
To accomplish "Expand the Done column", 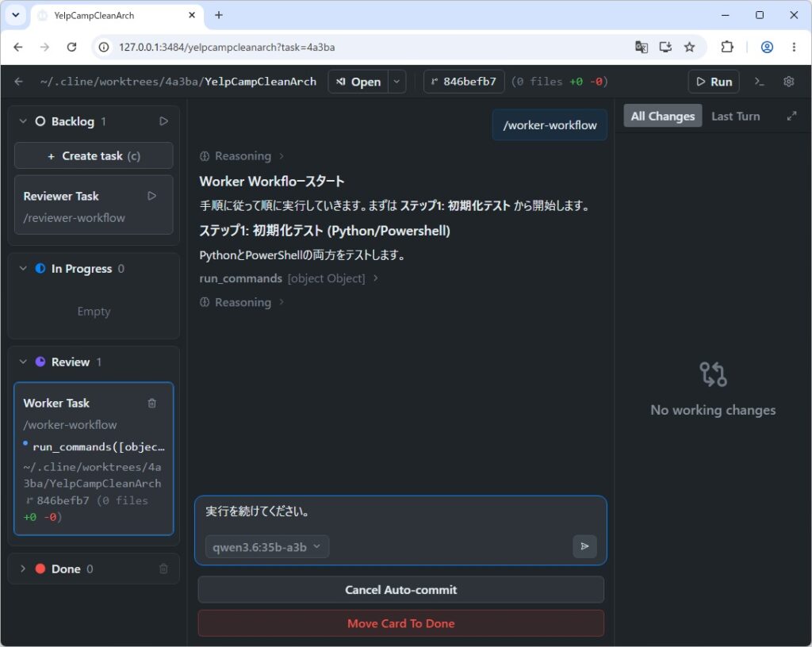I will click(23, 569).
